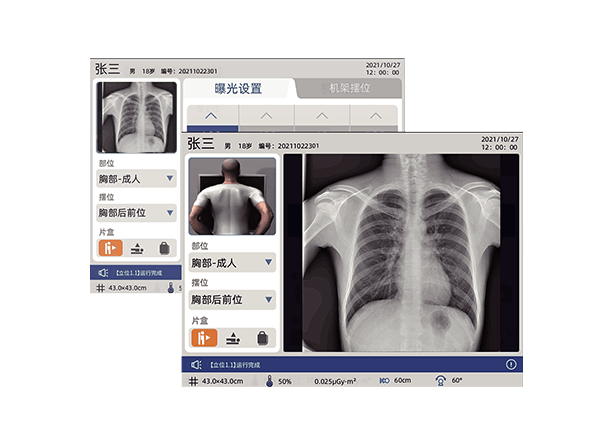Click speaker icon in front window status bar
The width and height of the screenshot is (600, 444).
(x=196, y=365)
